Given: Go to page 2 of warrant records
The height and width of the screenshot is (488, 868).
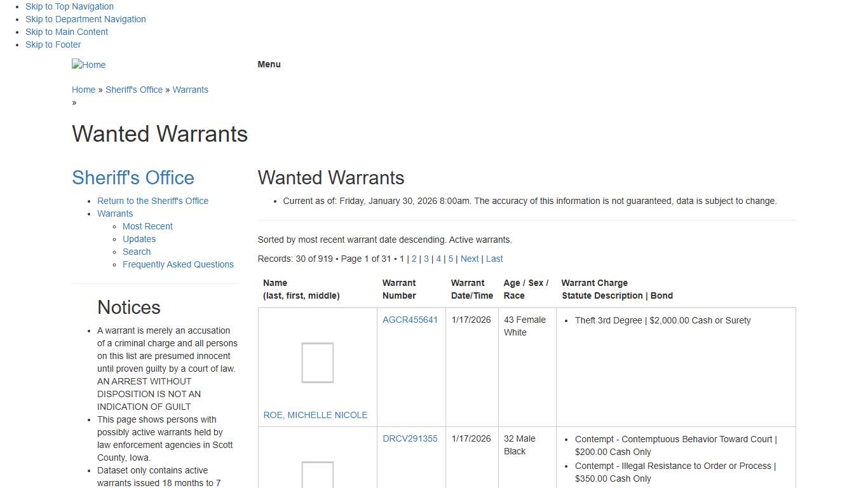Looking at the screenshot, I should 414,259.
